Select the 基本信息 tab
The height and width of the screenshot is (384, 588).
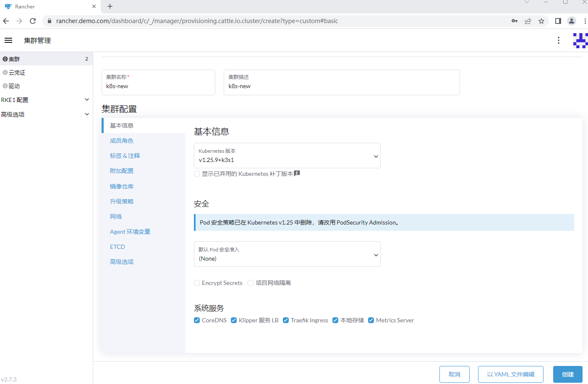(144, 125)
